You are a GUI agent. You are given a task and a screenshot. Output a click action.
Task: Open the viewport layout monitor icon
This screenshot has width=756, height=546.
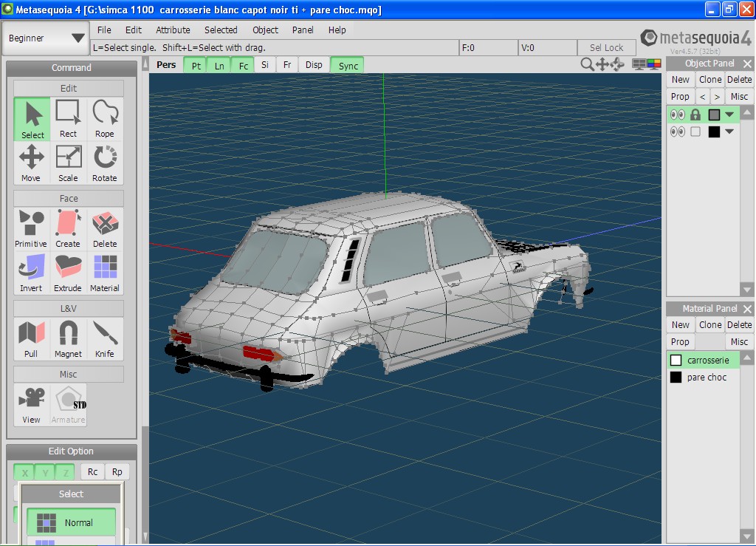(x=639, y=64)
